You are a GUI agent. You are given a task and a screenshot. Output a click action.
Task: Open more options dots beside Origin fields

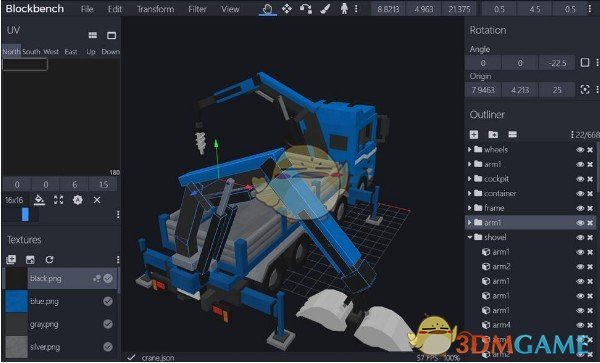pyautogui.click(x=597, y=90)
